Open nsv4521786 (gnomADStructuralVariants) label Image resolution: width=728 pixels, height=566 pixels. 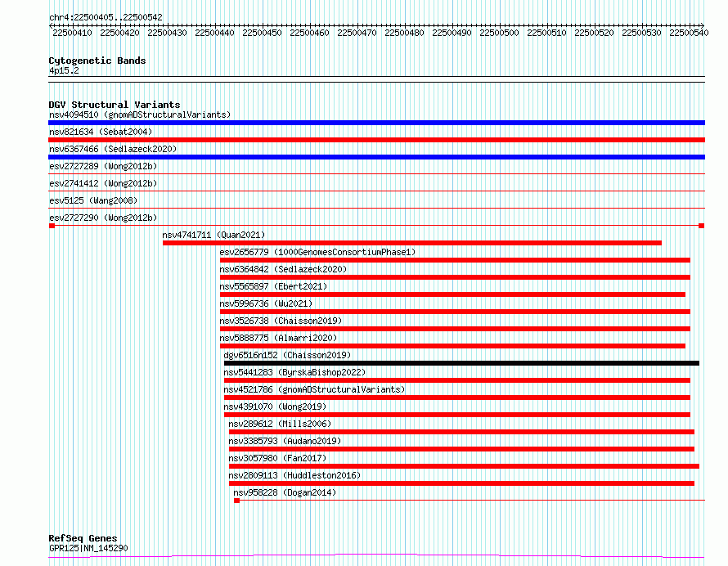[314, 389]
